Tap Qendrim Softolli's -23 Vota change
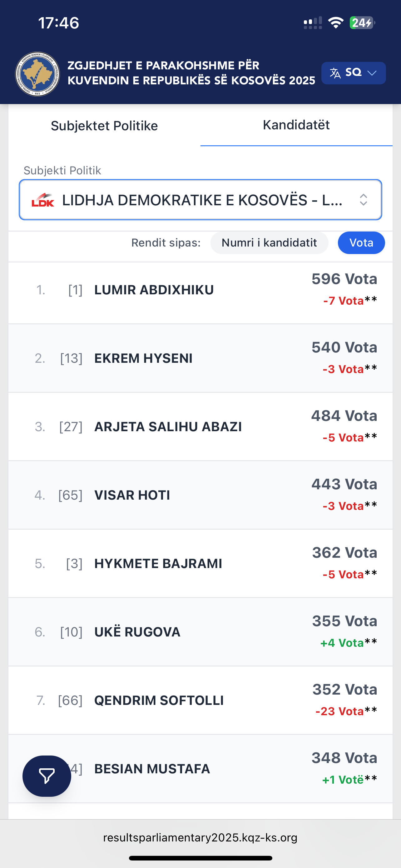 pos(339,711)
